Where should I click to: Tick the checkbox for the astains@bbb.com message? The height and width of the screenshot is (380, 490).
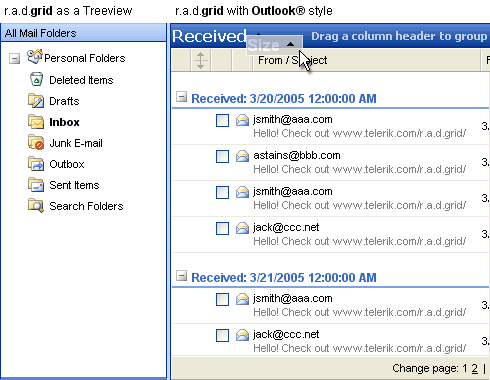tap(222, 156)
